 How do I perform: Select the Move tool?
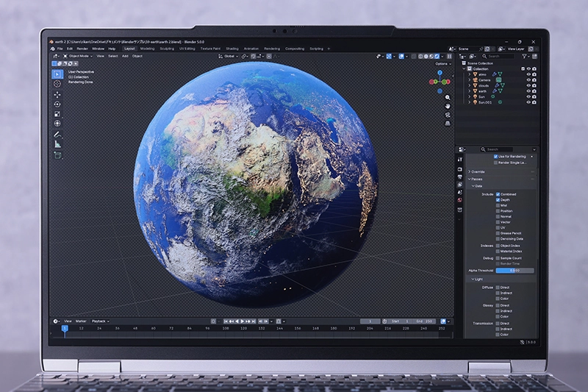(57, 95)
